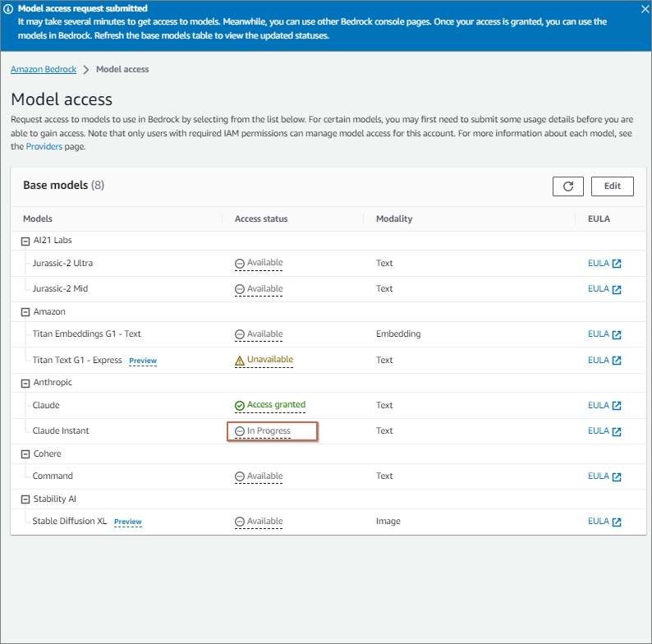Open EULA for Titan Text G1 - Express
The image size is (652, 644).
tap(604, 360)
